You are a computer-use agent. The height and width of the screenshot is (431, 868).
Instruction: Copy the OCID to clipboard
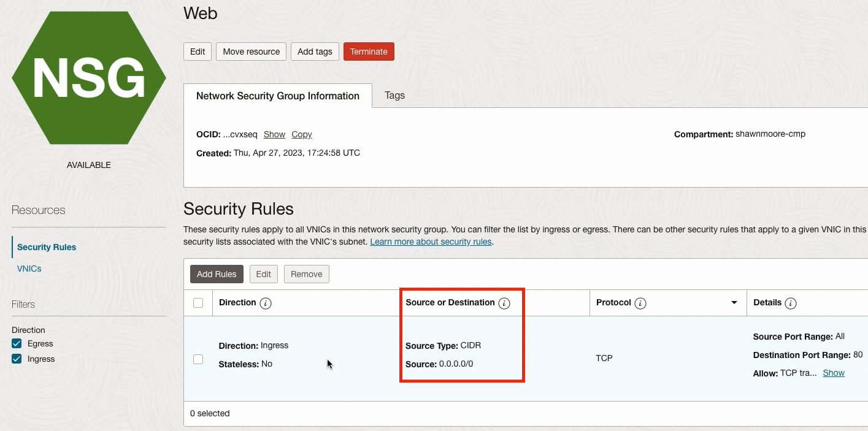[x=302, y=134]
